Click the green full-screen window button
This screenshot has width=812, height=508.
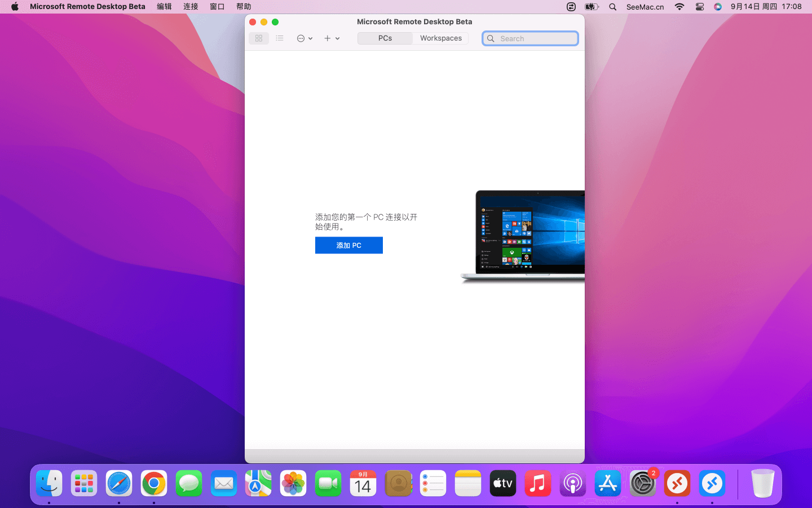pyautogui.click(x=275, y=22)
